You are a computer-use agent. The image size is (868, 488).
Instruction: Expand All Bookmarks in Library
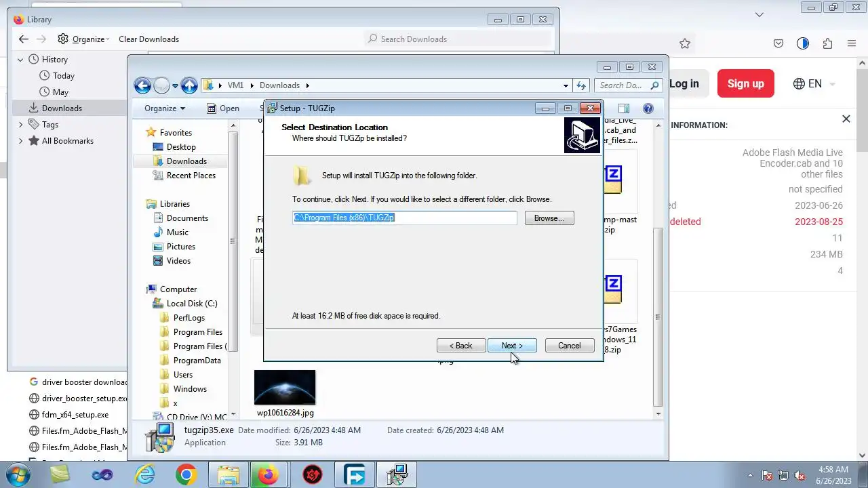20,141
